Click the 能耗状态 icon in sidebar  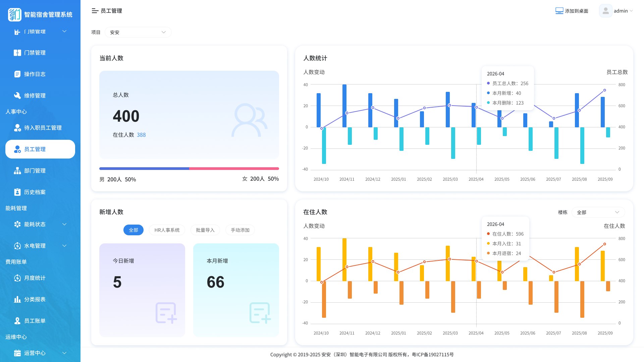pyautogui.click(x=17, y=224)
